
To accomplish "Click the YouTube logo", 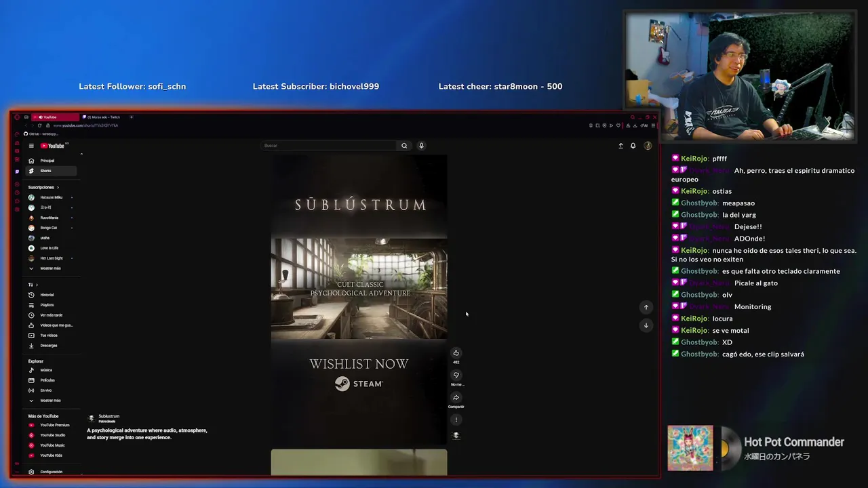I will pyautogui.click(x=53, y=146).
